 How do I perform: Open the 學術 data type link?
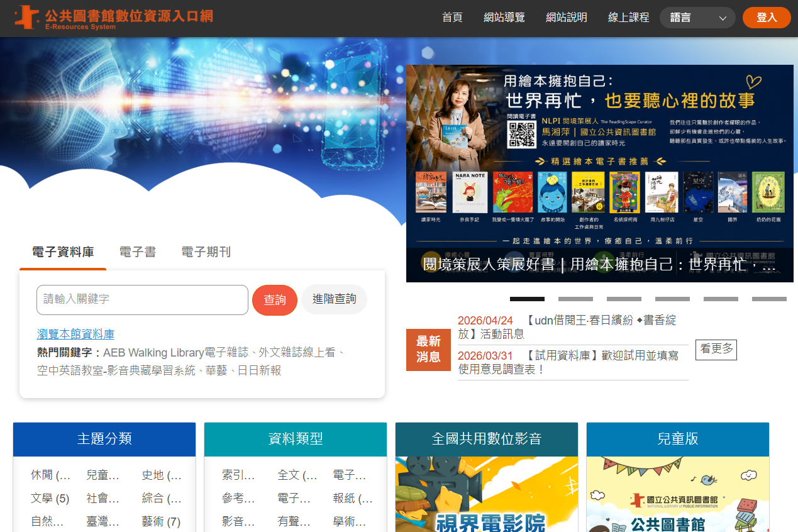350,522
